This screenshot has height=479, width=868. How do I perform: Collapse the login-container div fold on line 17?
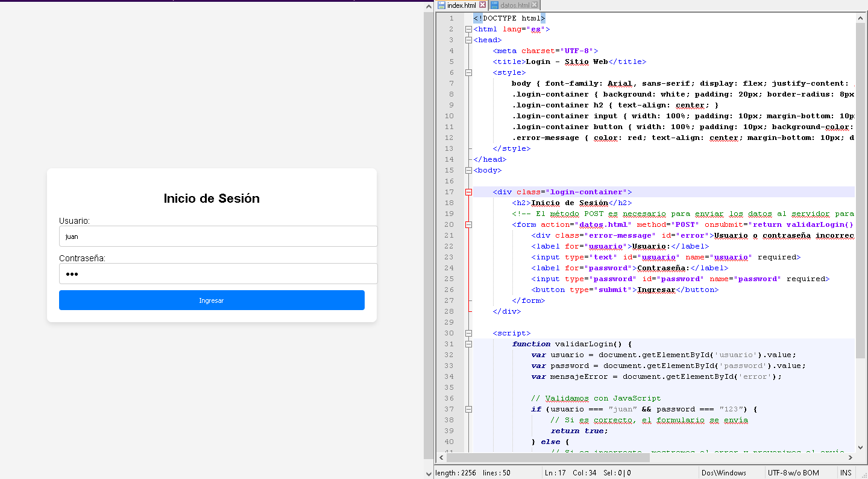[x=468, y=192]
